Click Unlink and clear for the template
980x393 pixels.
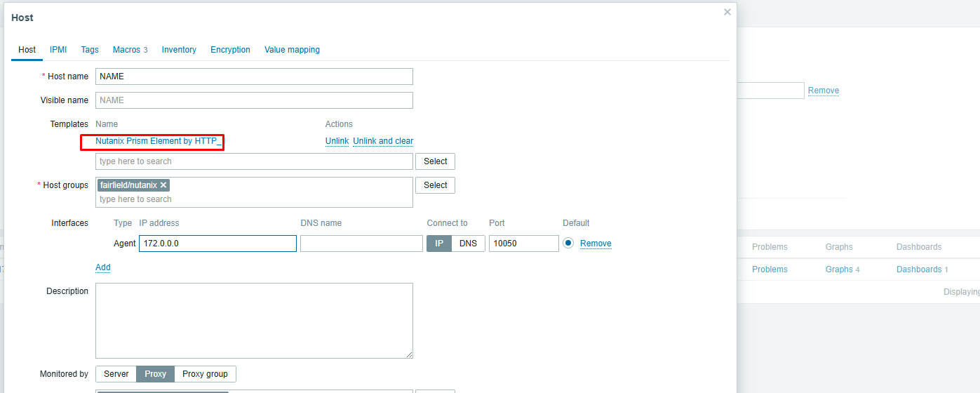tap(383, 141)
